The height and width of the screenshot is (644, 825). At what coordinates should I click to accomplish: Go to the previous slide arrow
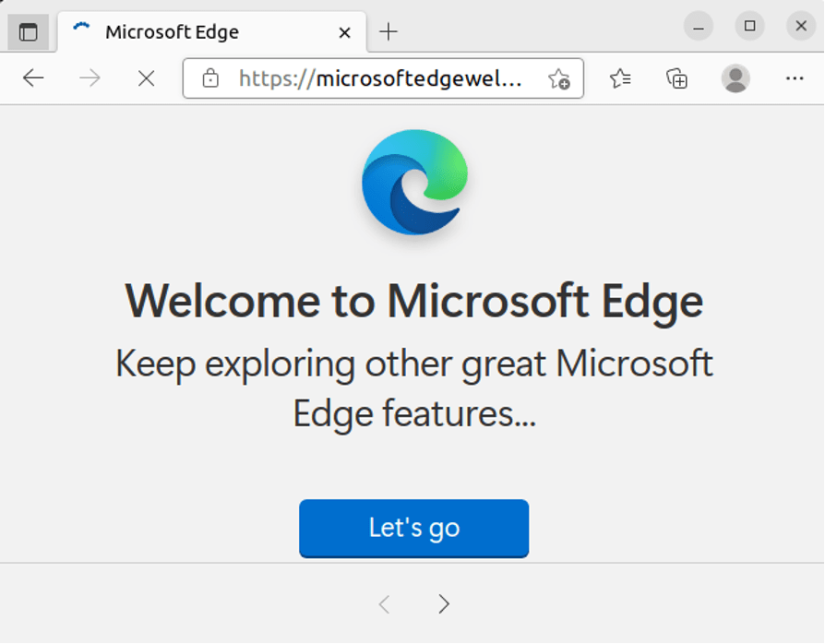tap(384, 603)
